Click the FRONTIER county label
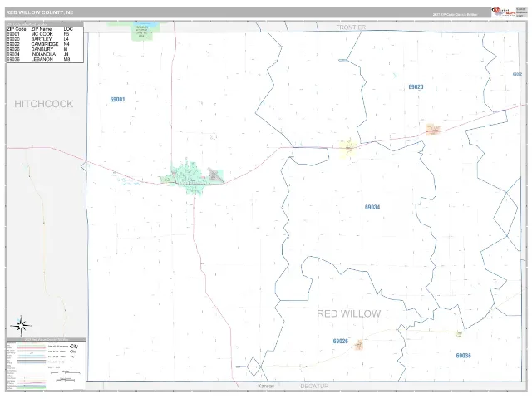 coord(351,27)
